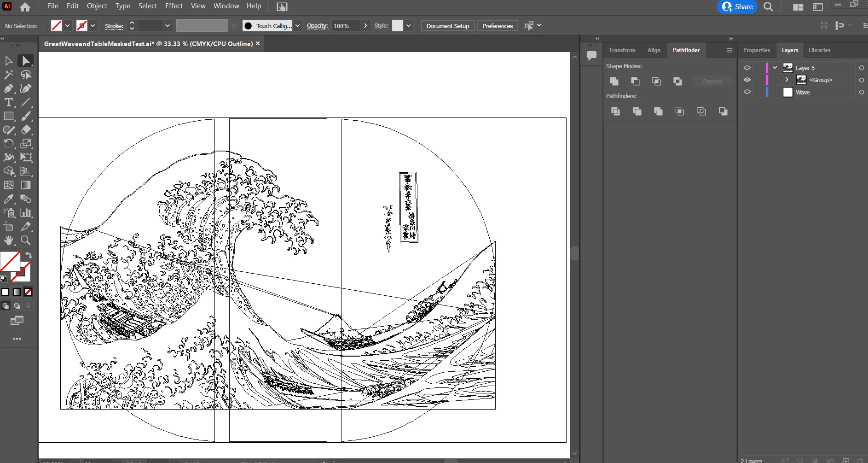Select the Zoom tool
Viewport: 868px width, 463px height.
pos(26,240)
